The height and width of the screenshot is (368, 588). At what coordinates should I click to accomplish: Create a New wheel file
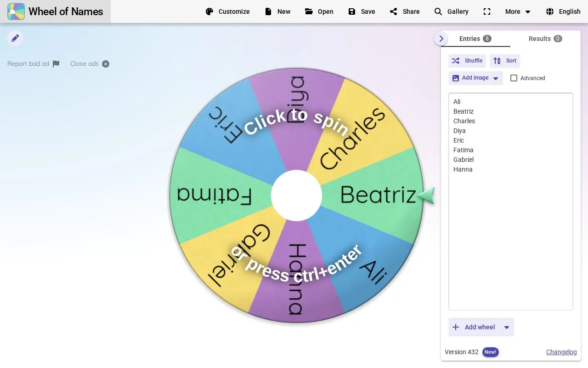point(277,11)
